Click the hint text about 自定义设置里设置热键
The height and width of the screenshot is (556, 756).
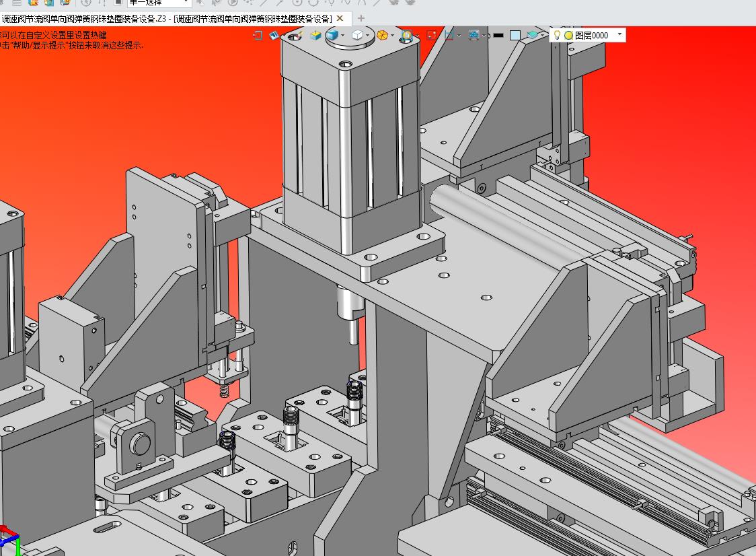(53, 35)
